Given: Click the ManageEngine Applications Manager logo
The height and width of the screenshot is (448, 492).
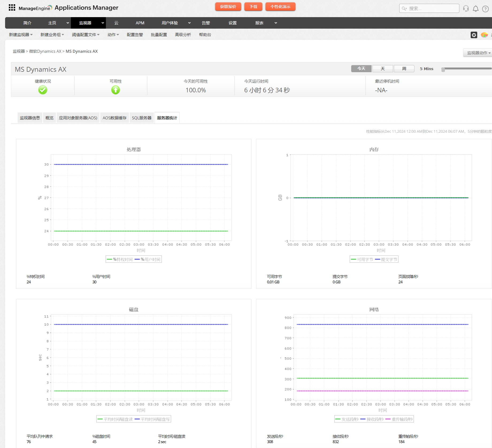Looking at the screenshot, I should point(68,8).
